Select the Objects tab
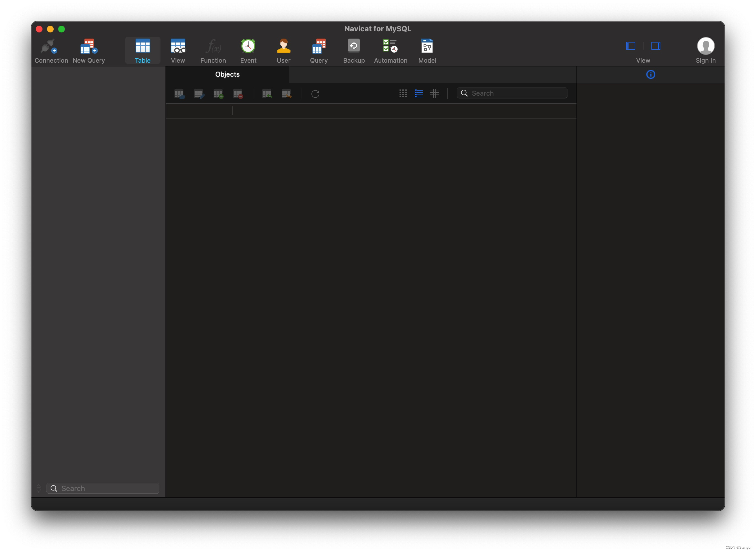The height and width of the screenshot is (552, 756). [x=227, y=74]
